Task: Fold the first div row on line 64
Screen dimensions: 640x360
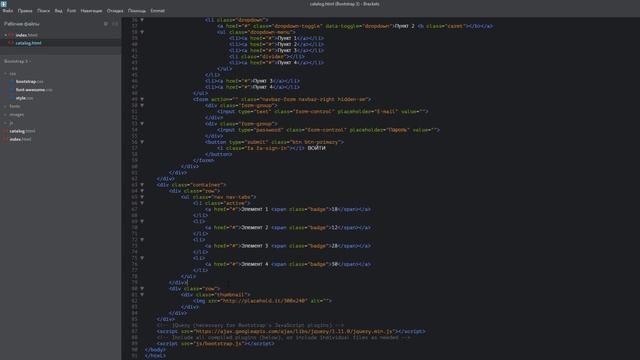Action: tap(142, 191)
